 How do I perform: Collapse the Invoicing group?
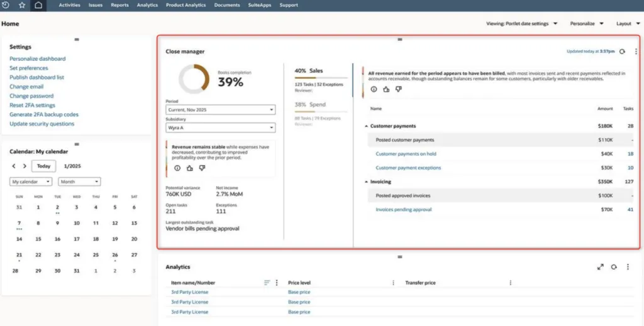click(x=367, y=182)
